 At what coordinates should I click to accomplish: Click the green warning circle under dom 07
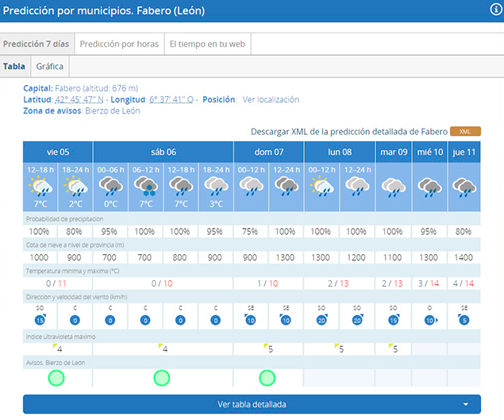pyautogui.click(x=268, y=378)
